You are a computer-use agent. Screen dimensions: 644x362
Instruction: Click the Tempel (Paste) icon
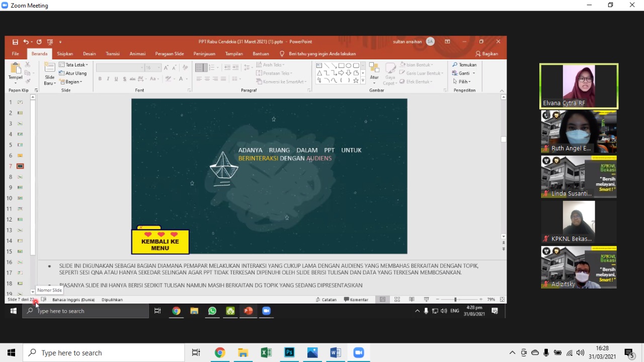15,71
